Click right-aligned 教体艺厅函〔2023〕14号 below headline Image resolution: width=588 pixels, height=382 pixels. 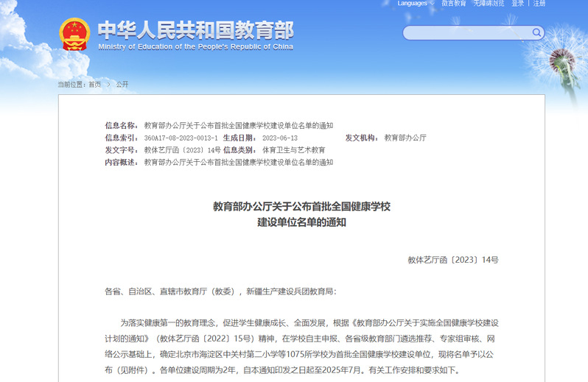(x=453, y=260)
